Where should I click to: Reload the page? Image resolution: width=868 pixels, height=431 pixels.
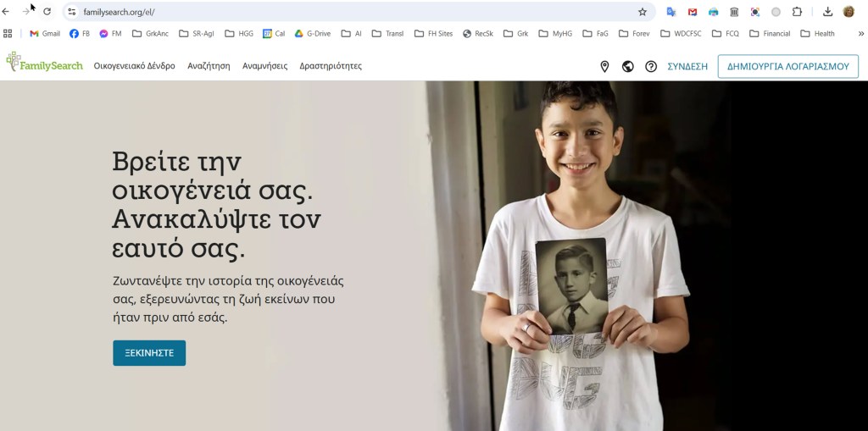[x=47, y=12]
